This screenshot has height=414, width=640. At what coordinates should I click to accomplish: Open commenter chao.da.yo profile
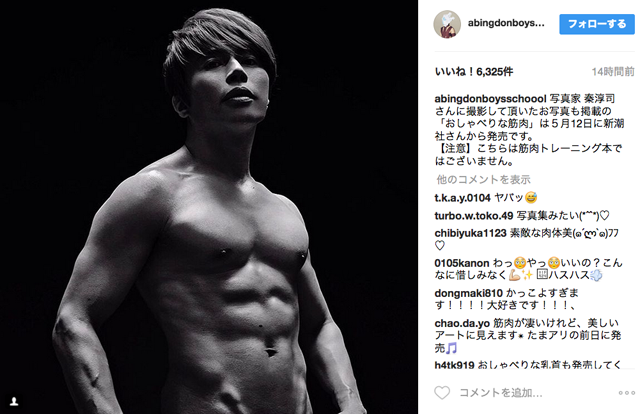pos(462,323)
